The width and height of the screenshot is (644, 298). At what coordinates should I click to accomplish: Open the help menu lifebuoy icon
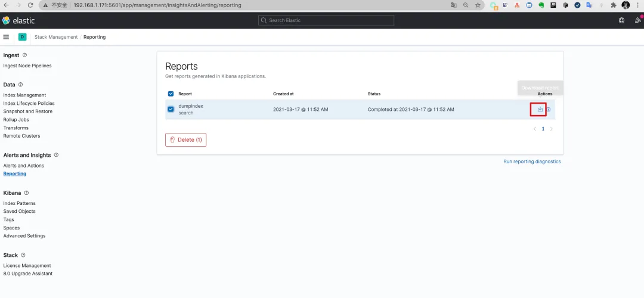point(621,20)
